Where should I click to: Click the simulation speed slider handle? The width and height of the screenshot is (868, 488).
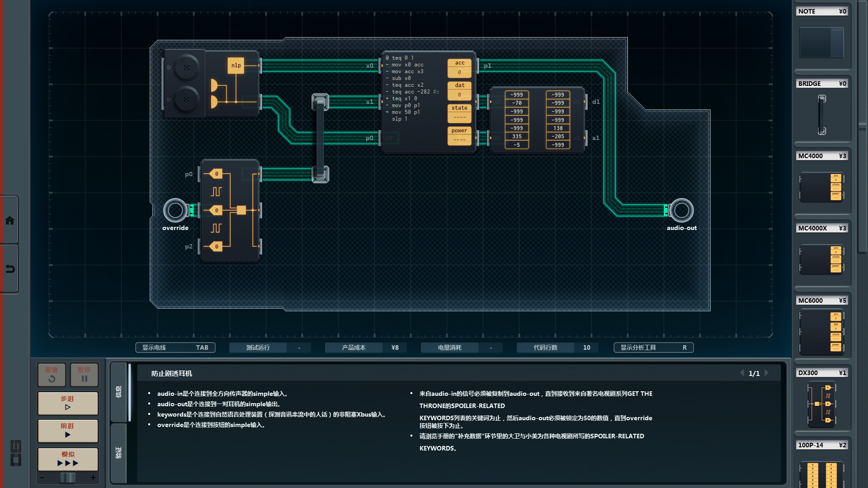[68, 478]
